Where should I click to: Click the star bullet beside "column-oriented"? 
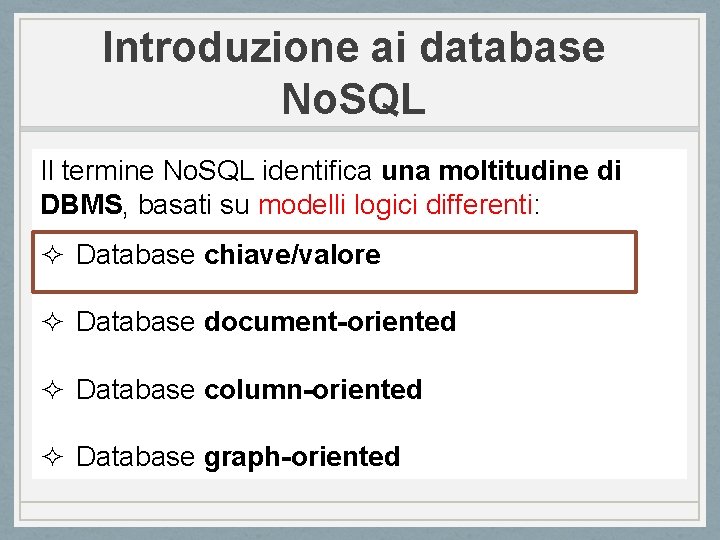52,390
